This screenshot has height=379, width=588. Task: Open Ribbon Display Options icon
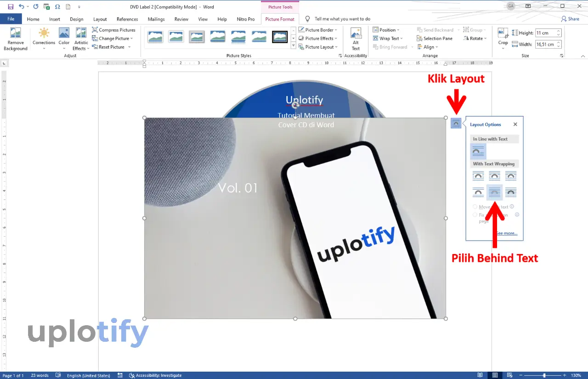pos(528,6)
